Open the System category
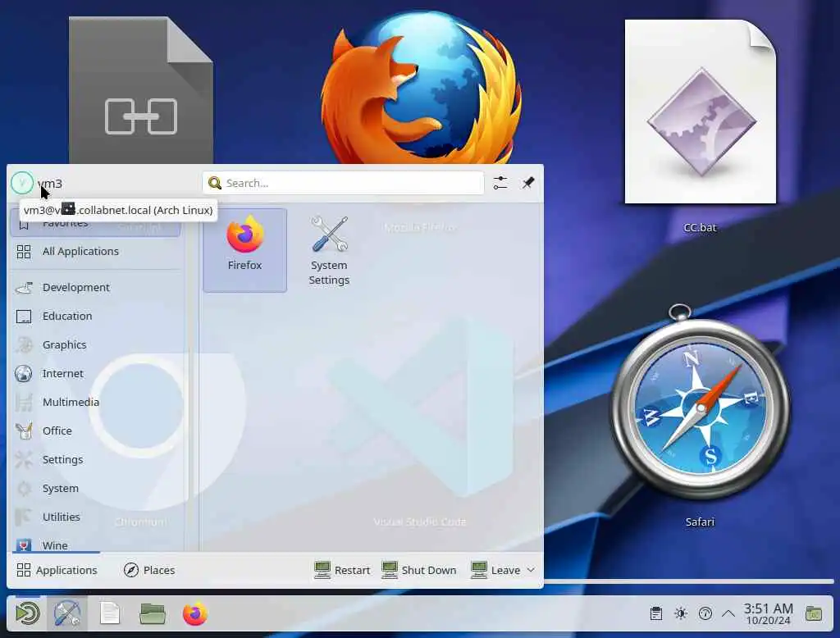 95,488
